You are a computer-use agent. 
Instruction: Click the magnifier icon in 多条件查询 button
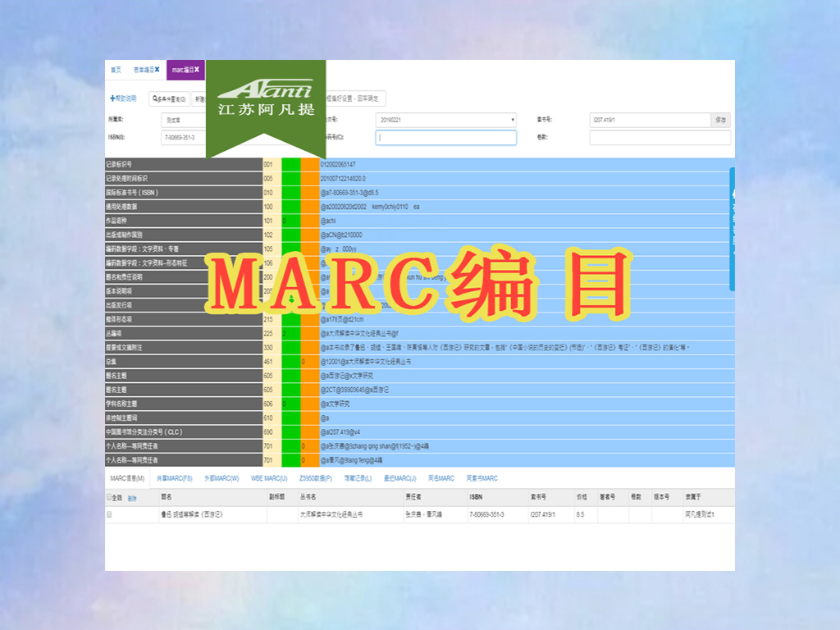155,98
